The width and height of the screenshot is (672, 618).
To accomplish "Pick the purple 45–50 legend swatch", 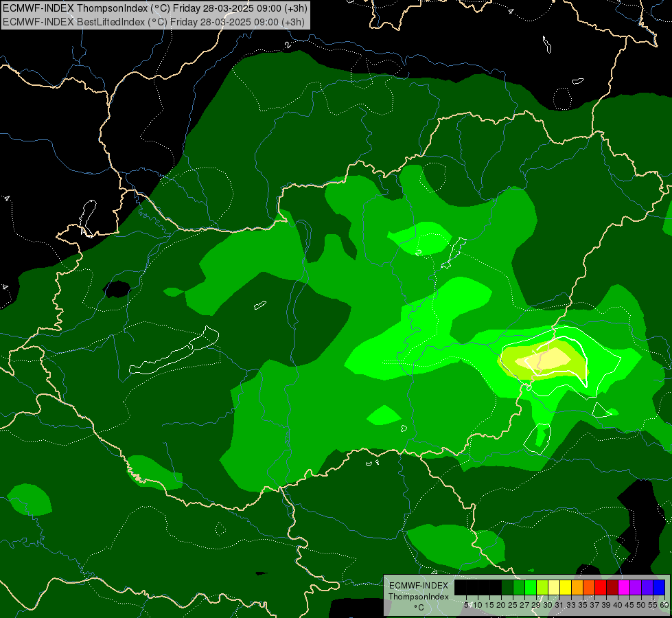I will pyautogui.click(x=636, y=587).
